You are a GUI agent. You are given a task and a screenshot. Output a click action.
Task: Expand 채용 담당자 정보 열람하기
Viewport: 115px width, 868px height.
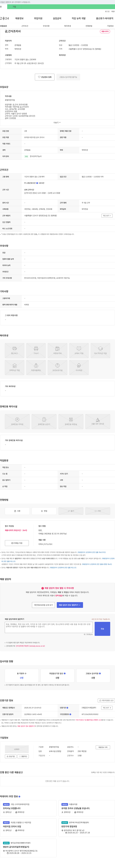pyautogui.click(x=70, y=605)
